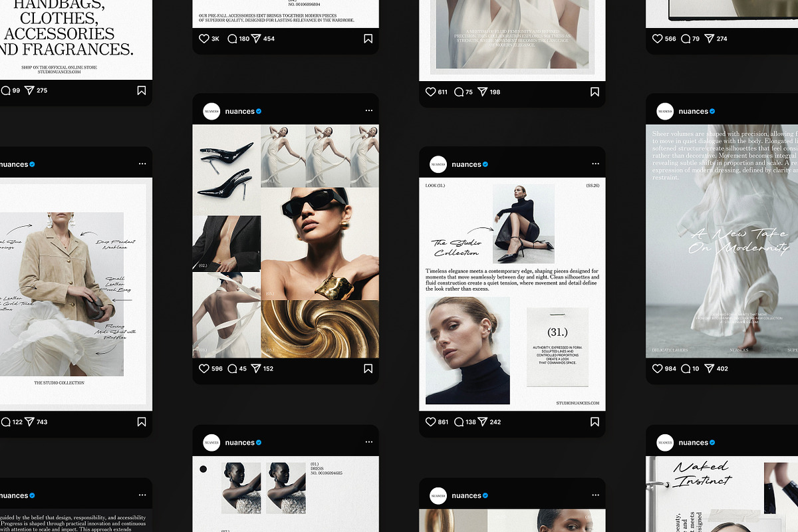Open more options on Look 31 post
This screenshot has width=798, height=532.
click(595, 164)
